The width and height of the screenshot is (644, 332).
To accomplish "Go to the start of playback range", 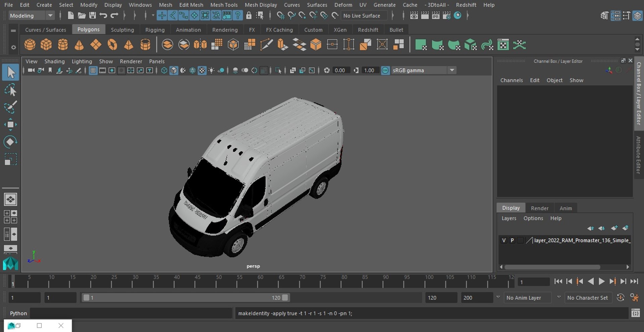I will (x=558, y=281).
